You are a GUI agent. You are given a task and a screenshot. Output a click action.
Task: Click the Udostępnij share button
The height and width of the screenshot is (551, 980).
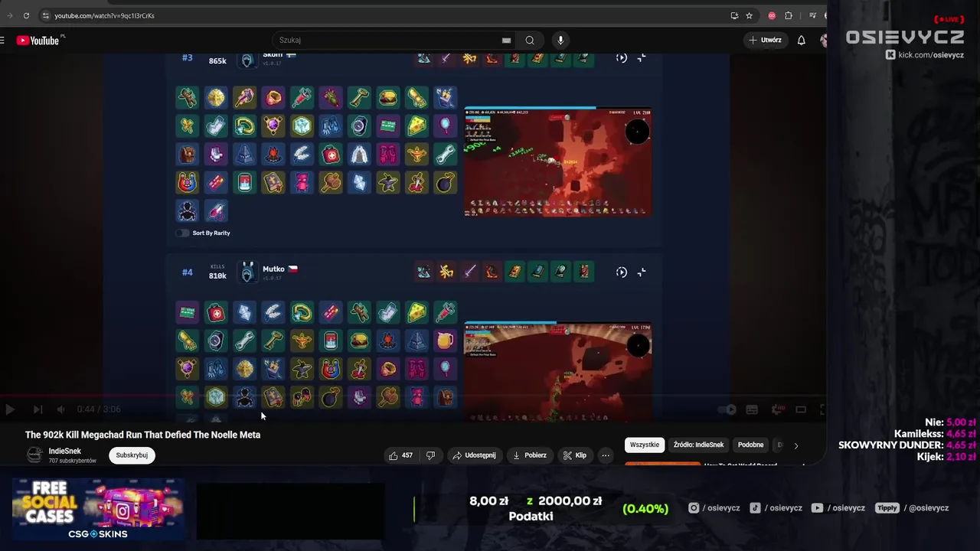474,455
